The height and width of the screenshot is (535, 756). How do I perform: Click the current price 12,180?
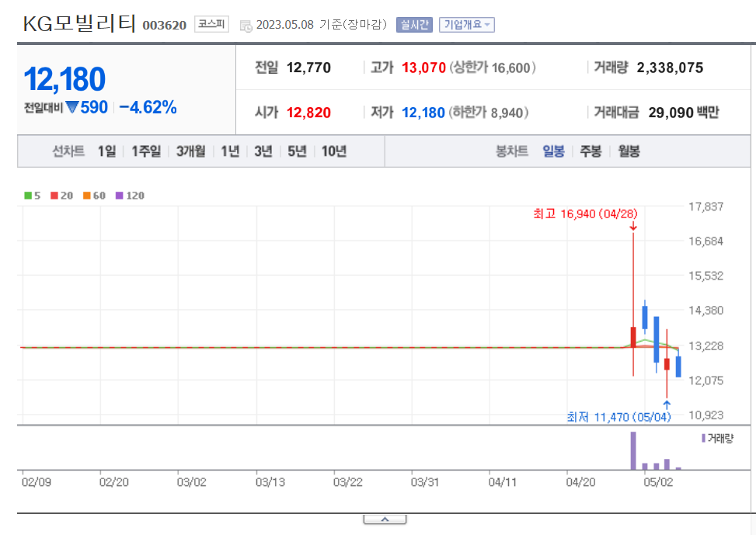(64, 79)
